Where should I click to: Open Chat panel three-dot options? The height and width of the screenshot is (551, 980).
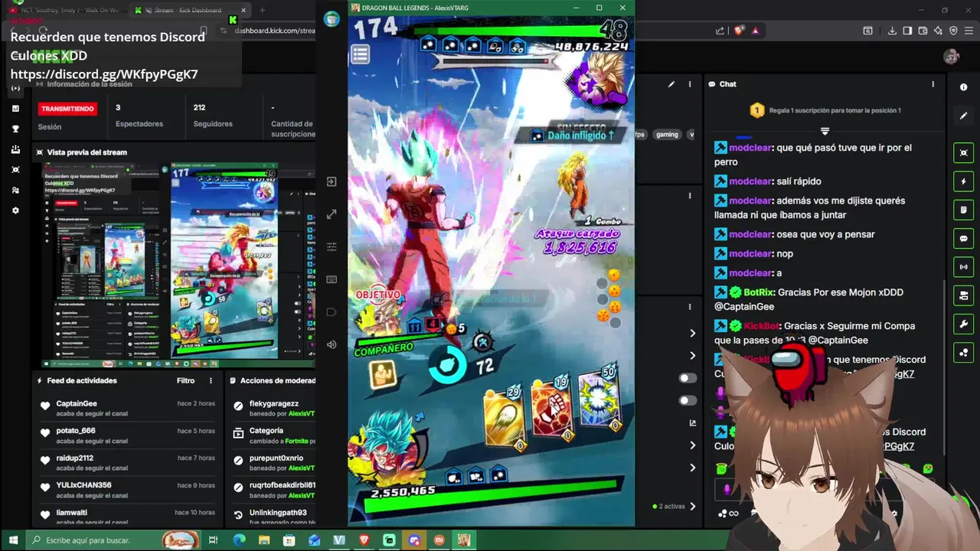tap(933, 84)
